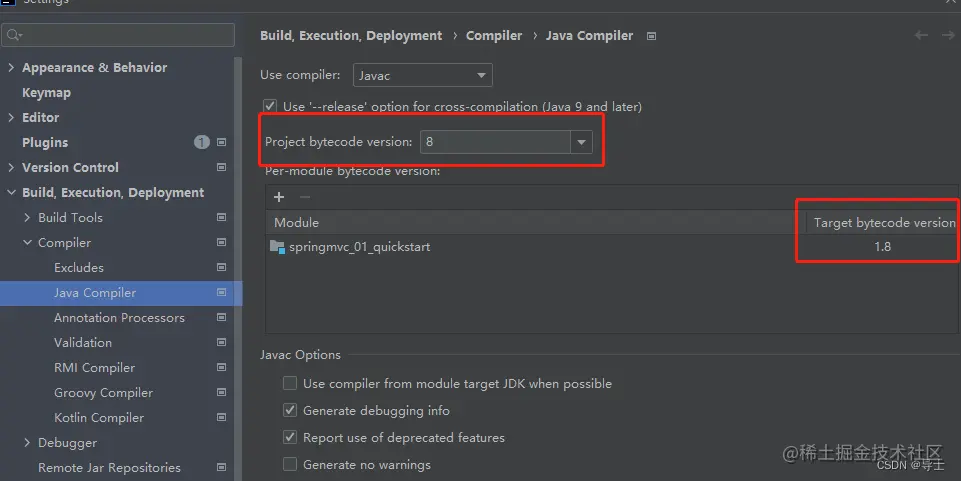Click the project icon beside Version Control
Image resolution: width=961 pixels, height=481 pixels.
[x=221, y=167]
